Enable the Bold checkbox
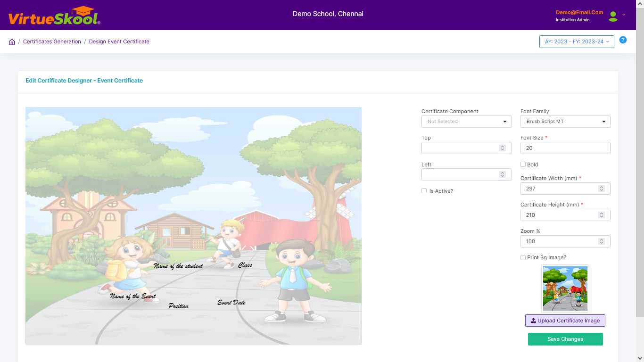This screenshot has width=644, height=362. click(523, 165)
